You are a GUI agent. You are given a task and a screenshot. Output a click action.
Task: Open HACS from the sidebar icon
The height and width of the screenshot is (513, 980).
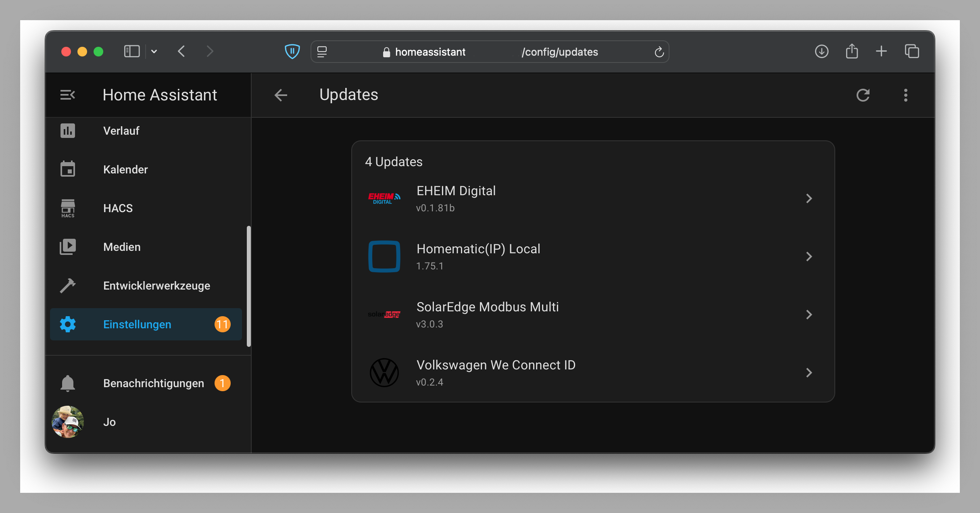click(68, 208)
